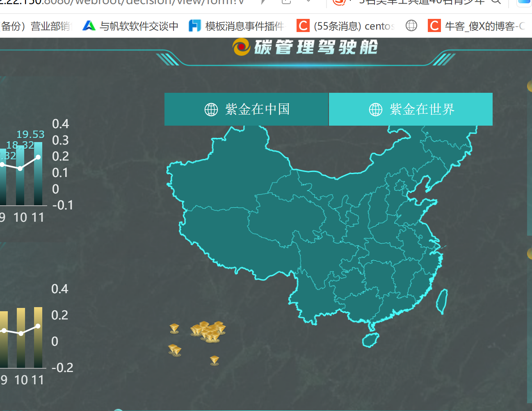Click the 碳管理驾驶舱 dashboard title
This screenshot has height=411, width=532.
pos(316,47)
